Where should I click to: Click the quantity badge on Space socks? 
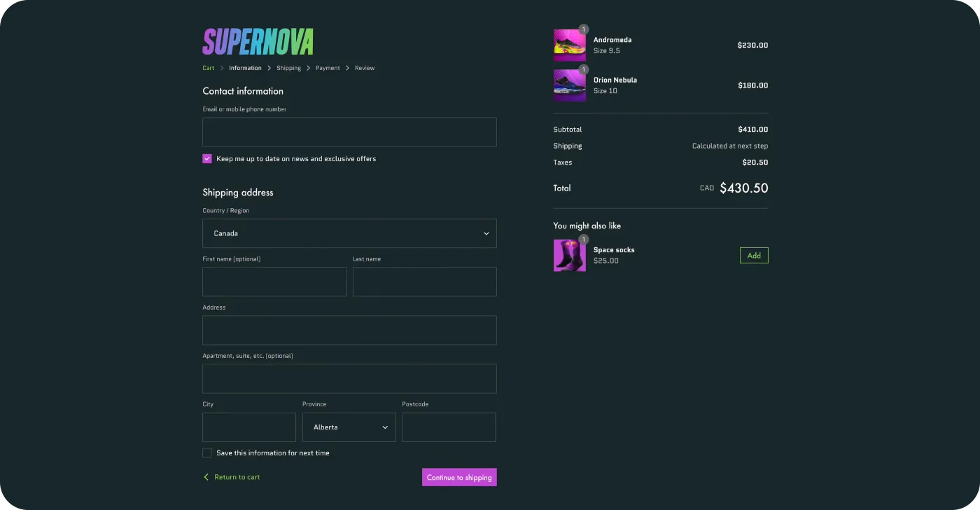pyautogui.click(x=583, y=239)
